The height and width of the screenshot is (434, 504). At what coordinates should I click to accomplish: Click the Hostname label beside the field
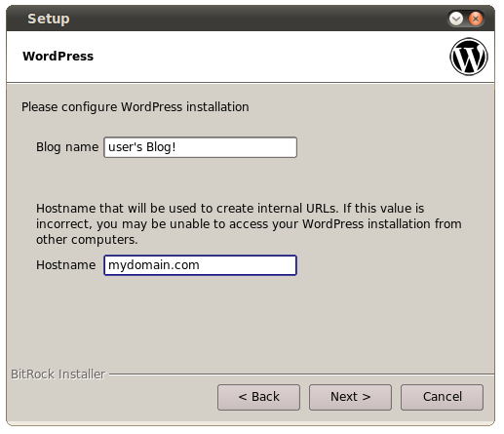click(x=66, y=265)
